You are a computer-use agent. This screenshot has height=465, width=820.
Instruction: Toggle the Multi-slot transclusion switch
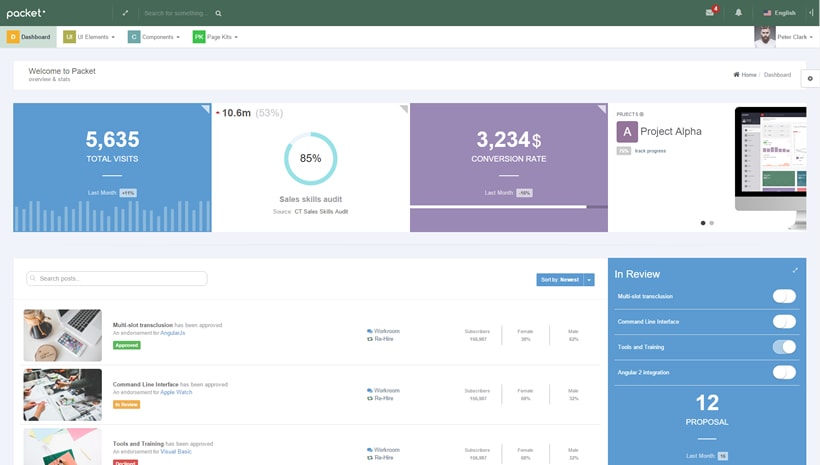(x=784, y=296)
